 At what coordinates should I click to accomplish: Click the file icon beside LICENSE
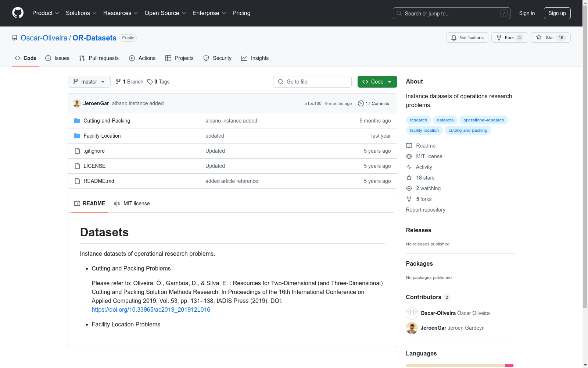pos(77,166)
